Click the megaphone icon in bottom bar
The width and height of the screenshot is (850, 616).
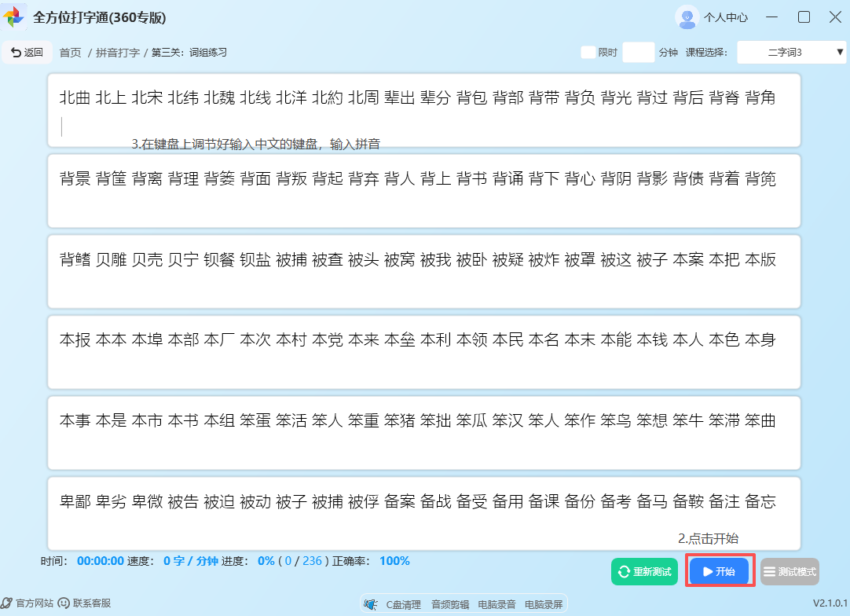coord(371,604)
